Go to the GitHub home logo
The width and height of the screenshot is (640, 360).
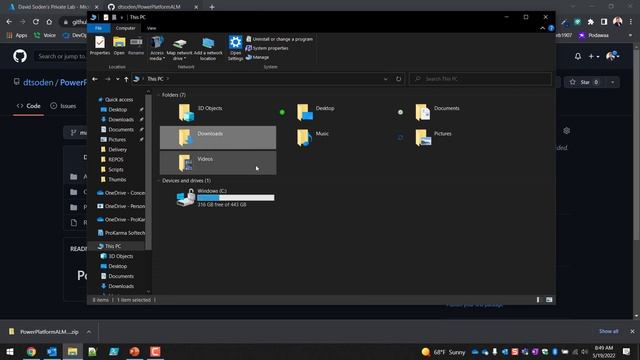pyautogui.click(x=20, y=56)
